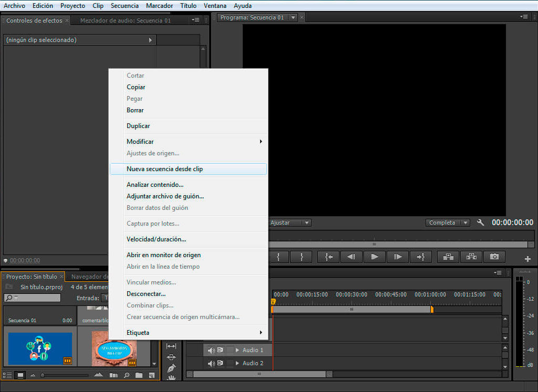Open the Secuencia menu in menu bar
Image resolution: width=538 pixels, height=392 pixels.
click(125, 5)
